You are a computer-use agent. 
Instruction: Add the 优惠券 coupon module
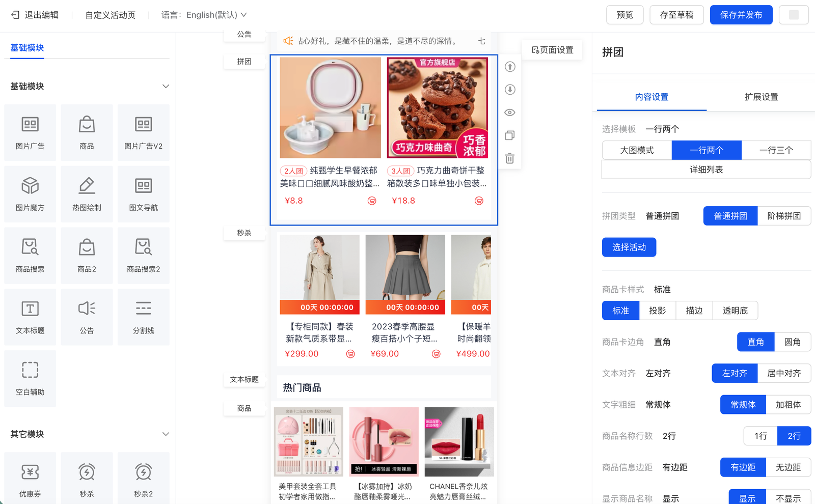[30, 480]
